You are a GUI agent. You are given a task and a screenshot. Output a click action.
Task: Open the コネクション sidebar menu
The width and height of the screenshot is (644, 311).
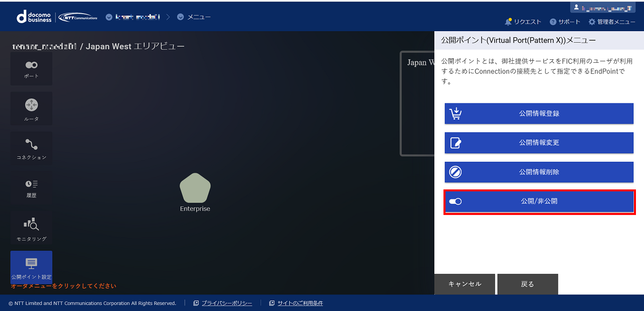[31, 148]
